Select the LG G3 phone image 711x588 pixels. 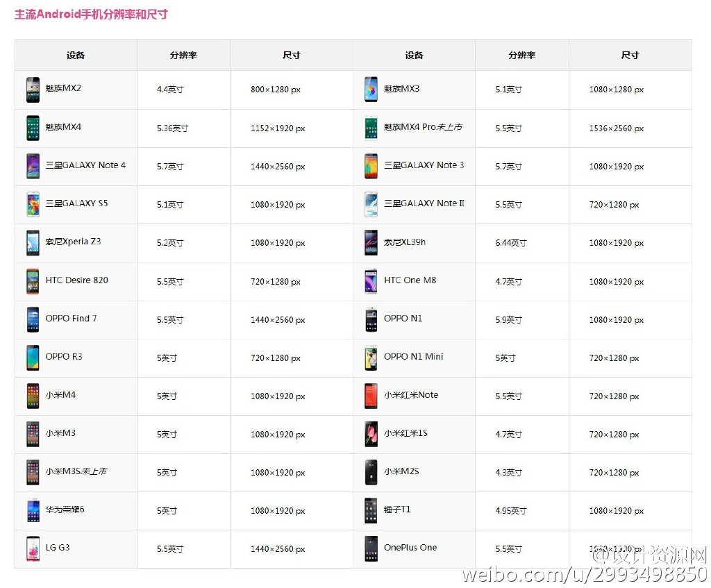coord(33,548)
